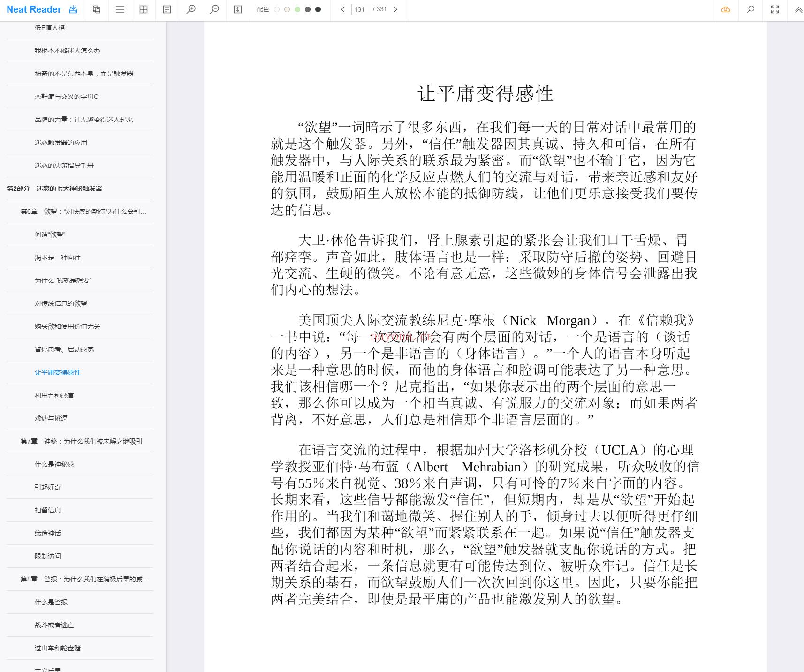Open 第6章 欲望 chapter entry
Viewport: 804px width, 672px height.
(83, 211)
